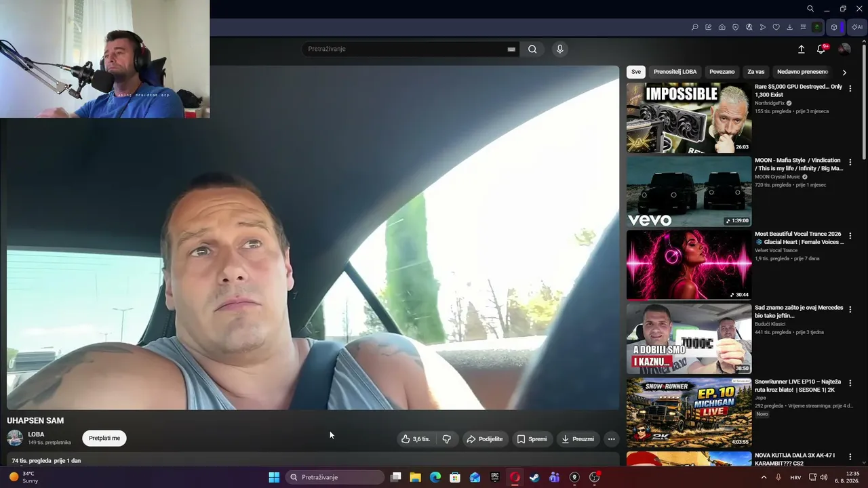
Task: Open Opera ad blocker shield icon
Action: [x=736, y=27]
